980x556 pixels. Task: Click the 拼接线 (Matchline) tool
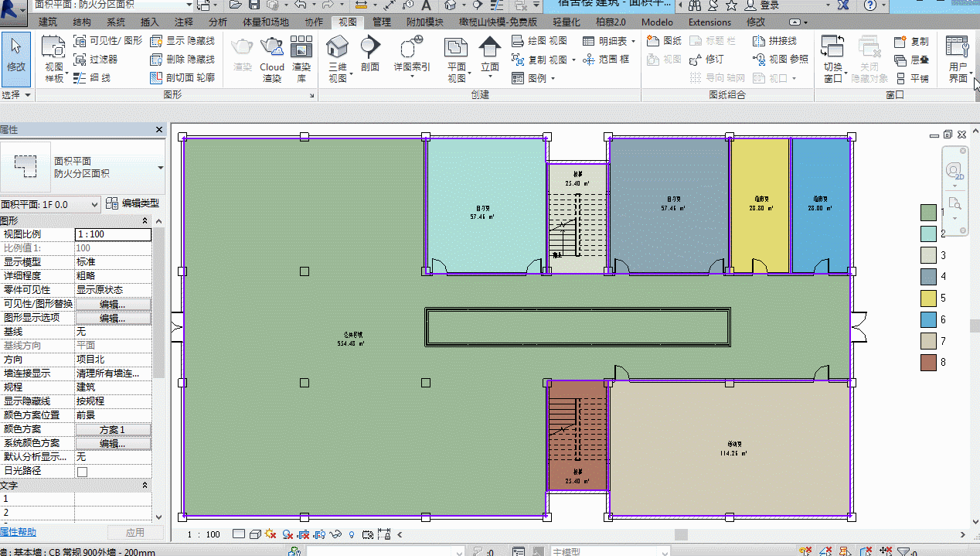point(774,40)
